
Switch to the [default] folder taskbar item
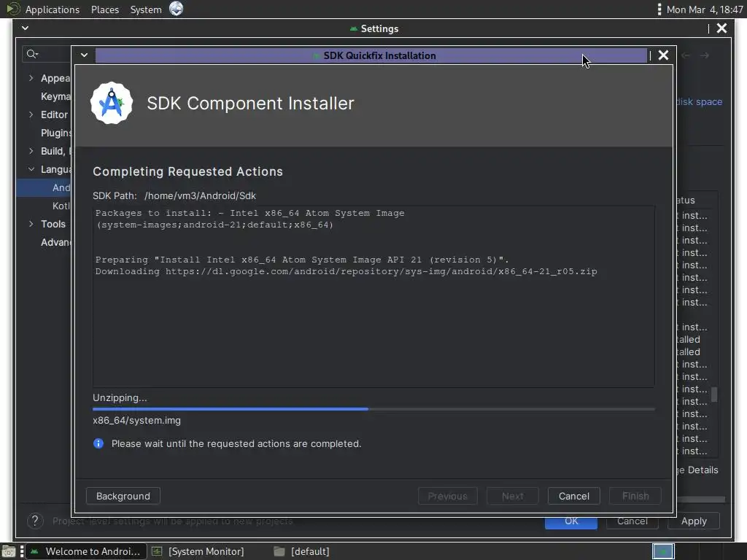click(301, 551)
